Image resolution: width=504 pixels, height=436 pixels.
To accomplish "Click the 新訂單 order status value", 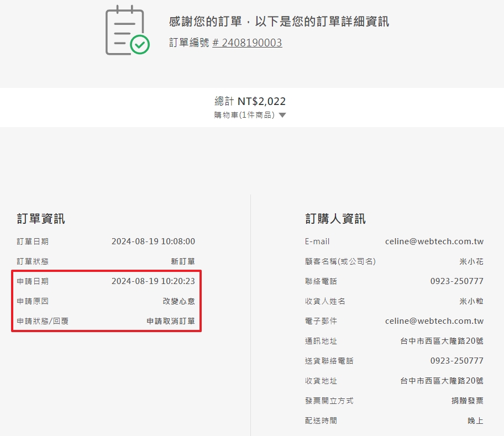I will (182, 261).
